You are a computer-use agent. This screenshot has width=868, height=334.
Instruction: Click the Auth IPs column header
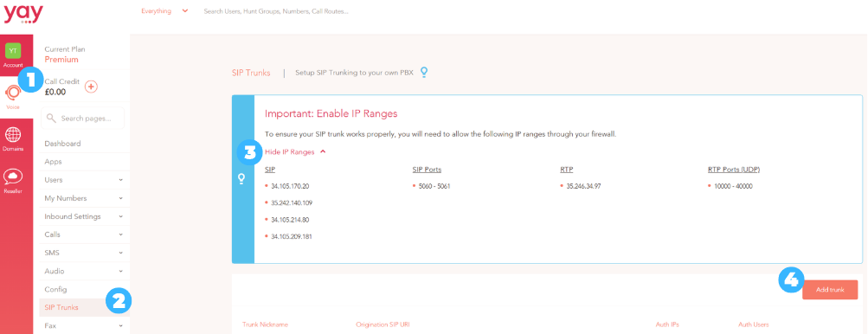[666, 324]
